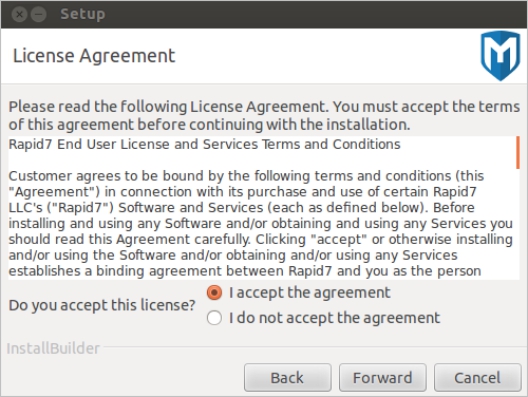Go to the next step with Forward
Viewport: 528px width, 397px height.
(x=383, y=377)
